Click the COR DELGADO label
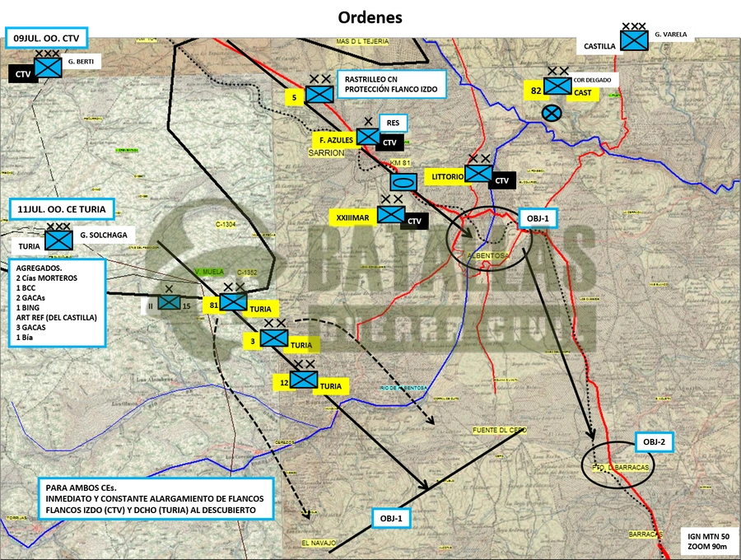Image resolution: width=741 pixels, height=560 pixels. point(592,80)
